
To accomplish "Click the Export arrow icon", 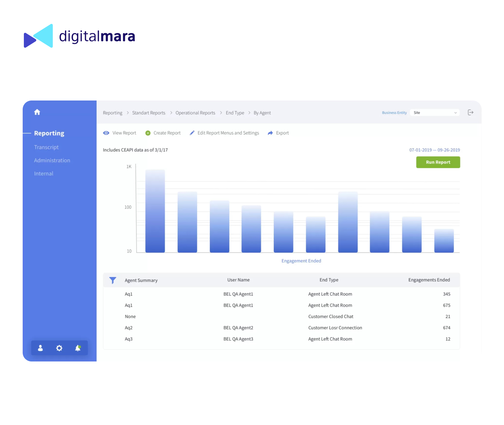I will point(270,133).
